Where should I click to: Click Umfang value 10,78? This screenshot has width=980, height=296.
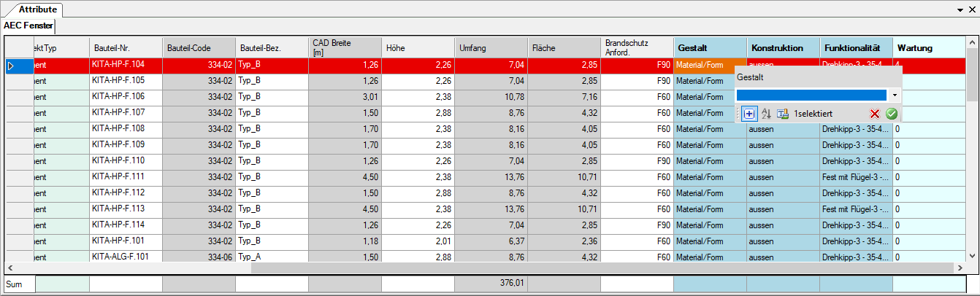tap(491, 97)
